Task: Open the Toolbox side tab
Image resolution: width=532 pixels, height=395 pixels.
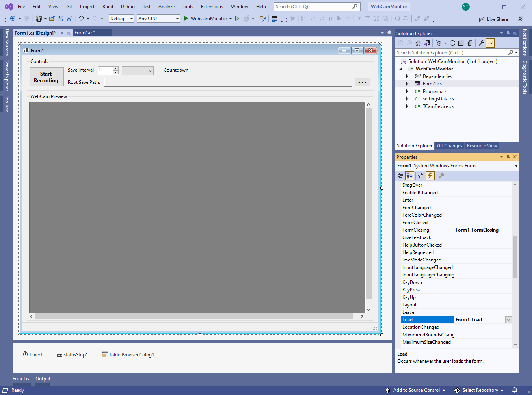Action: [7, 104]
